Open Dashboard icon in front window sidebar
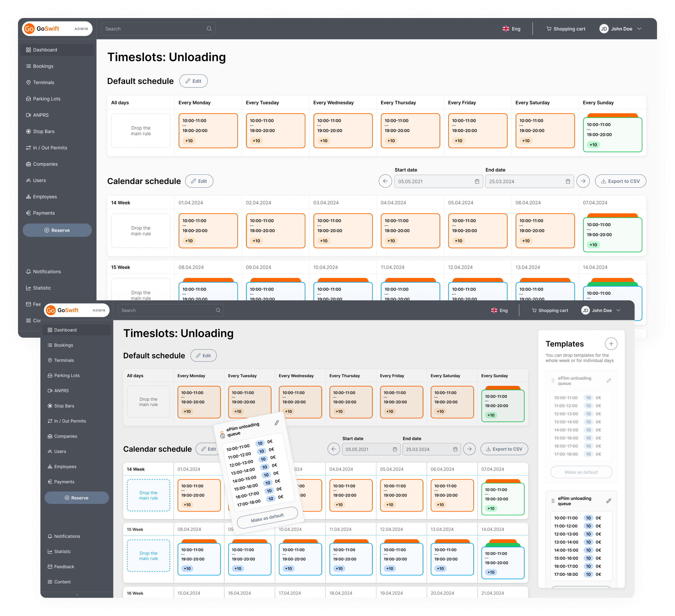This screenshot has height=616, width=675. coord(50,330)
